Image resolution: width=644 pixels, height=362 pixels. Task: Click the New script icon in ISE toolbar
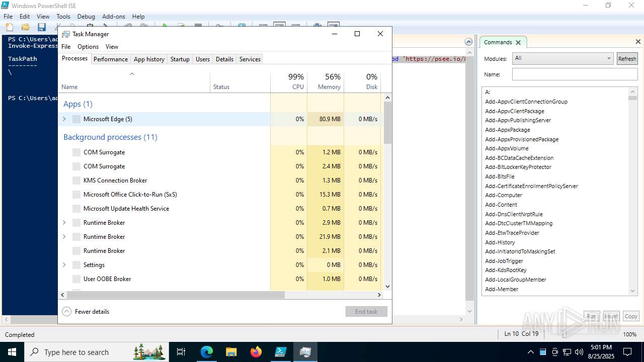click(9, 27)
